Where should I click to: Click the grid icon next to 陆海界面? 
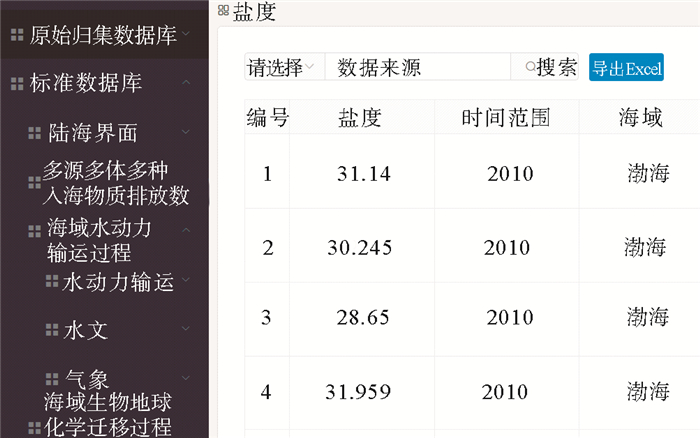[x=34, y=132]
